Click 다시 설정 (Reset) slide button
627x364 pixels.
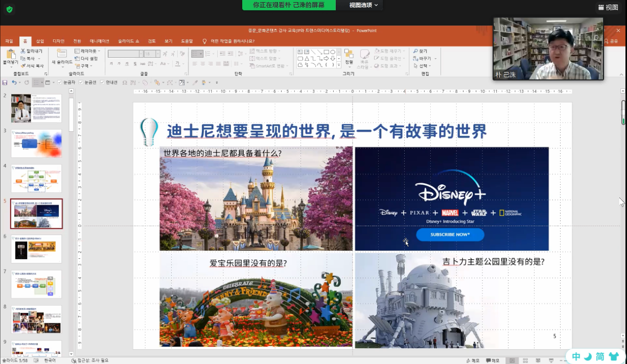pyautogui.click(x=86, y=58)
